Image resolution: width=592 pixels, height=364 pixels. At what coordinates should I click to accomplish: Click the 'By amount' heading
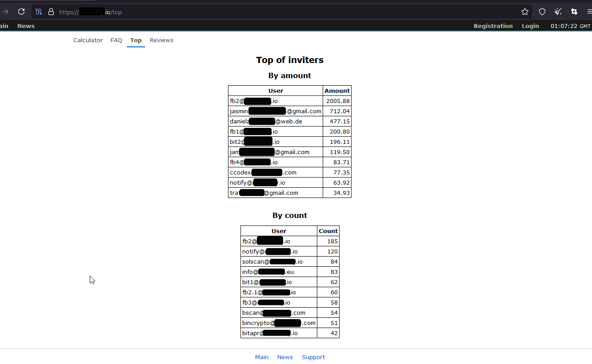click(x=290, y=75)
